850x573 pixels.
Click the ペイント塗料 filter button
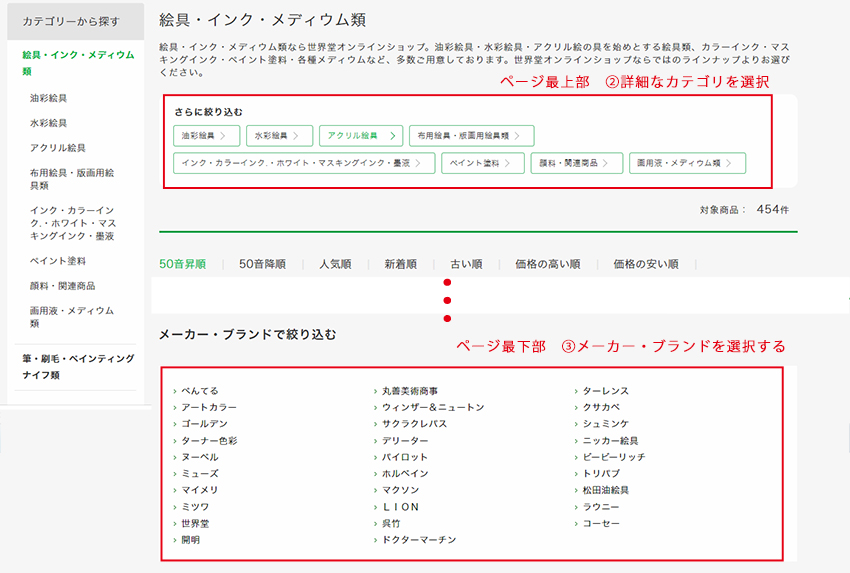click(x=482, y=163)
